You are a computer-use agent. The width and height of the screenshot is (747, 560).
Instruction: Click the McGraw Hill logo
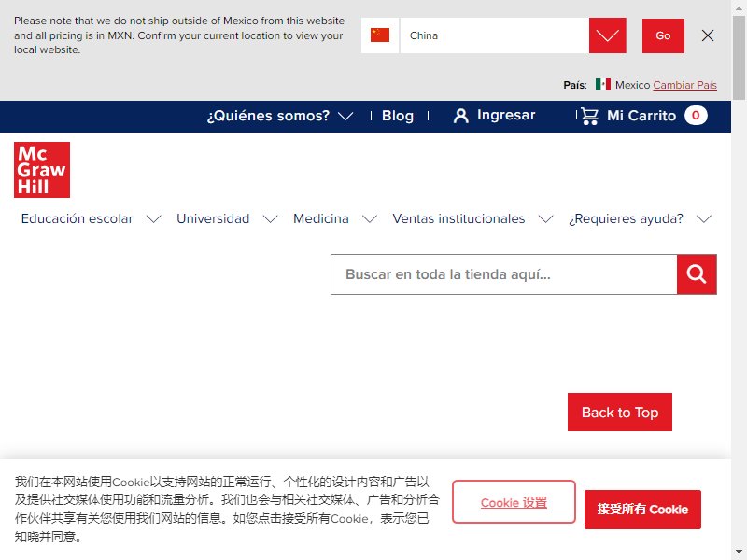42,170
